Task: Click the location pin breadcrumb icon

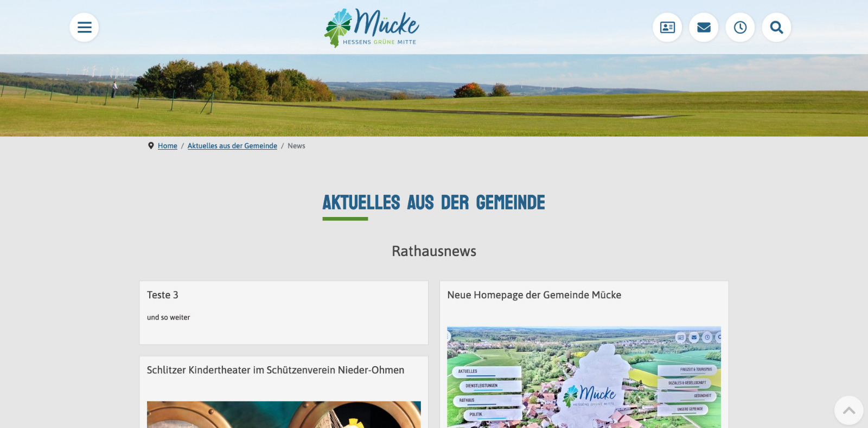Action: [x=151, y=145]
